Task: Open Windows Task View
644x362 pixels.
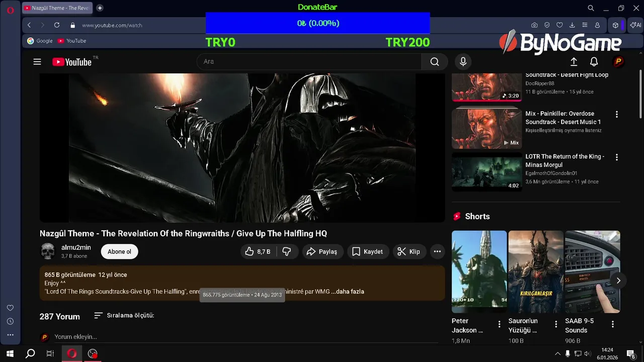Action: coord(50,353)
